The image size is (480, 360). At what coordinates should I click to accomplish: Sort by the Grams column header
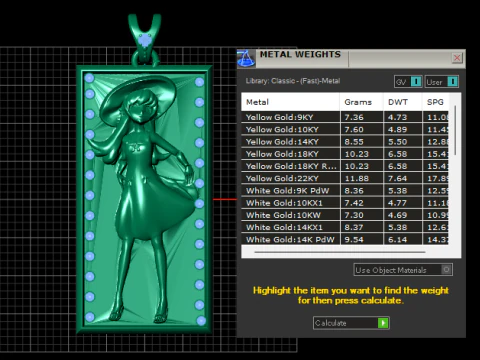(361, 102)
